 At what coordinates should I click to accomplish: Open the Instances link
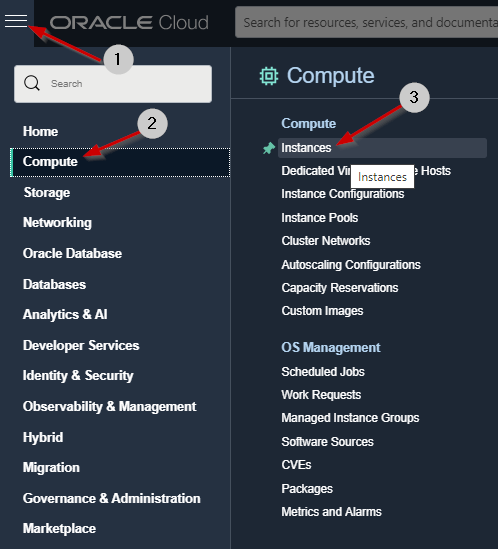coord(306,148)
